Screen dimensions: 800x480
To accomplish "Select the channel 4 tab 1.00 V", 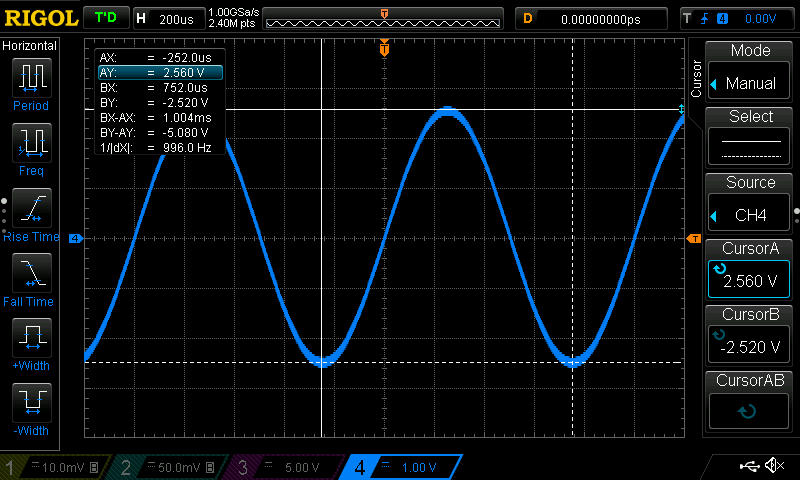I will [402, 467].
